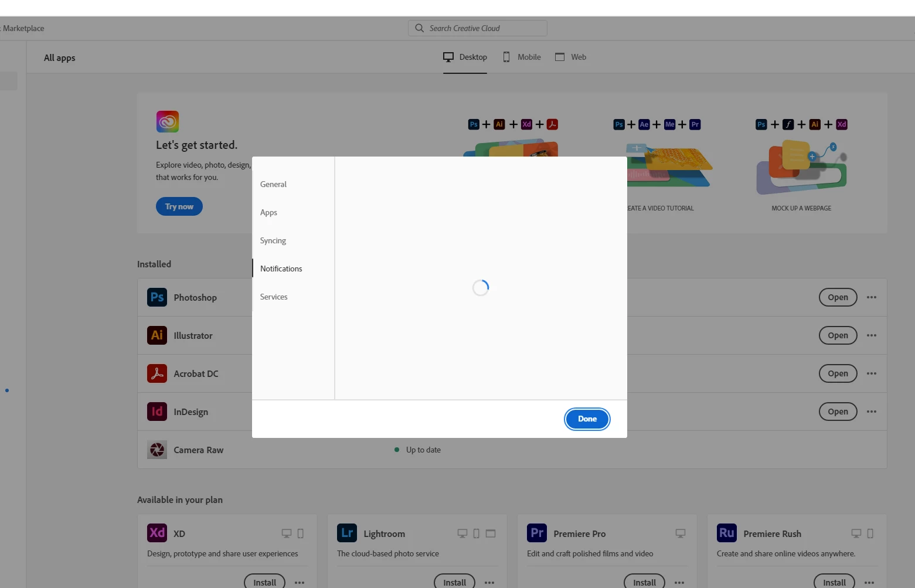Viewport: 915px width, 588px height.
Task: Open more options for Acrobat DC
Action: pos(872,373)
